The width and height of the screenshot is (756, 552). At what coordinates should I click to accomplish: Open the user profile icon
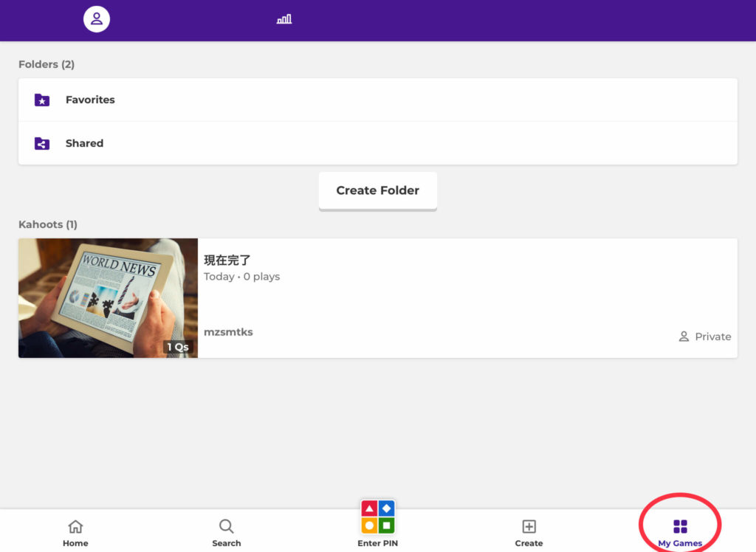[x=97, y=18]
